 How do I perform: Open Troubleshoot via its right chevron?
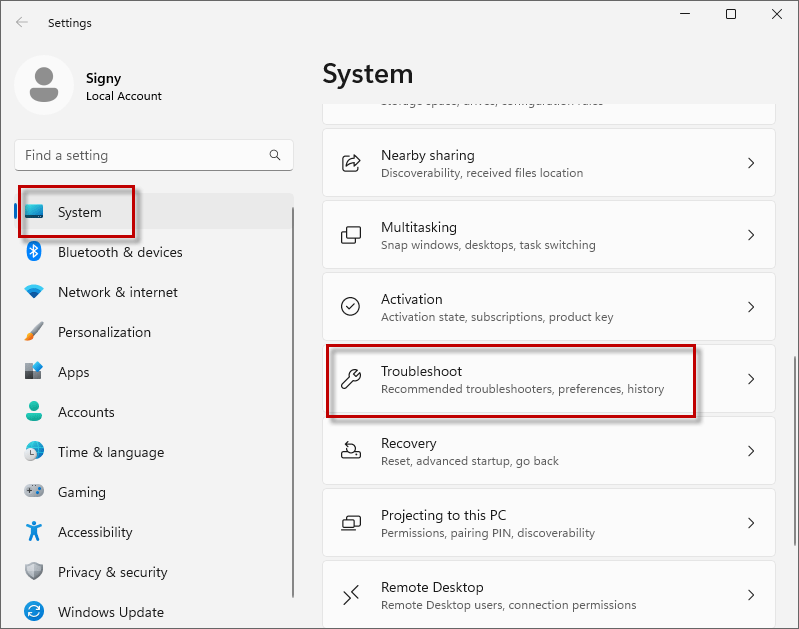point(751,379)
